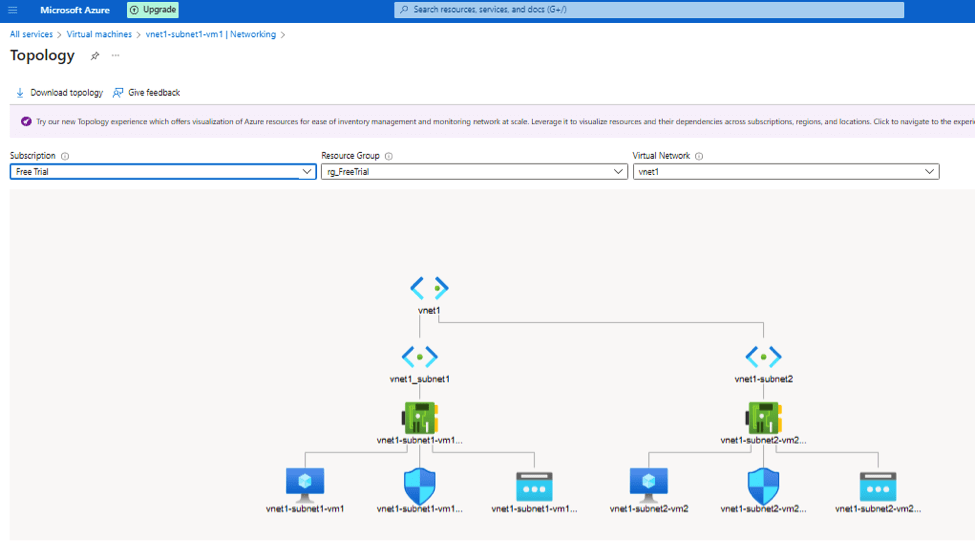
Task: Click Download topology button
Action: pos(59,93)
